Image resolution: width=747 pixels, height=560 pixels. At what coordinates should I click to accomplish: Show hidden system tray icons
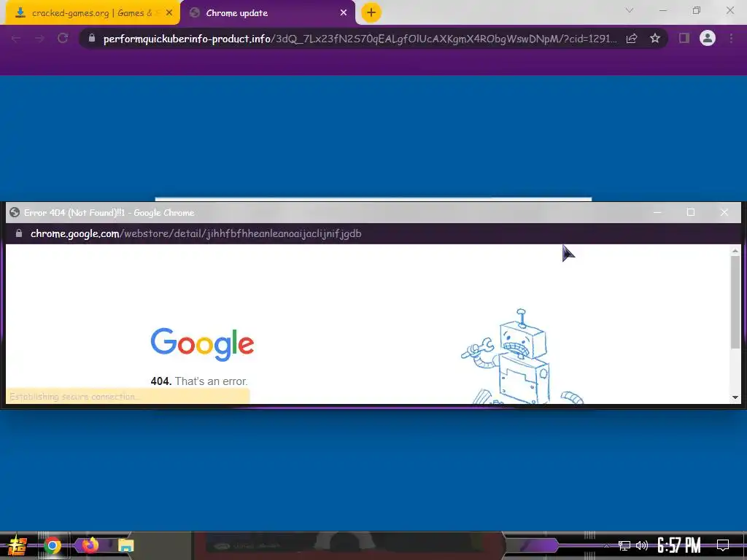click(606, 545)
